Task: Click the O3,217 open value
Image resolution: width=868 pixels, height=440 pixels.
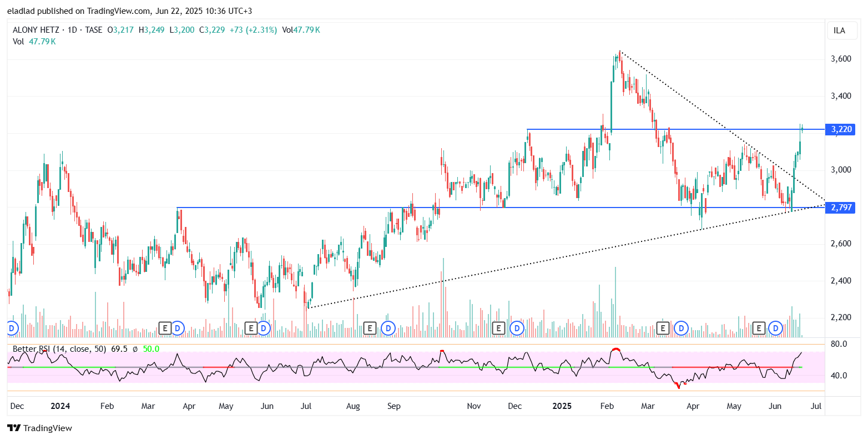Action: click(x=120, y=30)
